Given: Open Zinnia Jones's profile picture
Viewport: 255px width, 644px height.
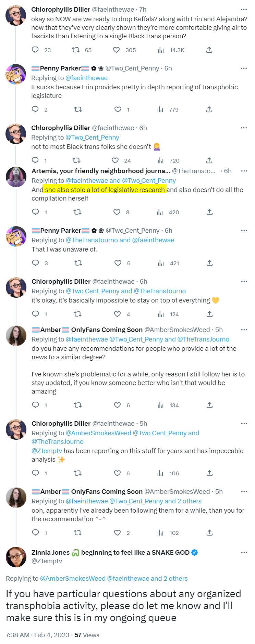Looking at the screenshot, I should pos(16,557).
